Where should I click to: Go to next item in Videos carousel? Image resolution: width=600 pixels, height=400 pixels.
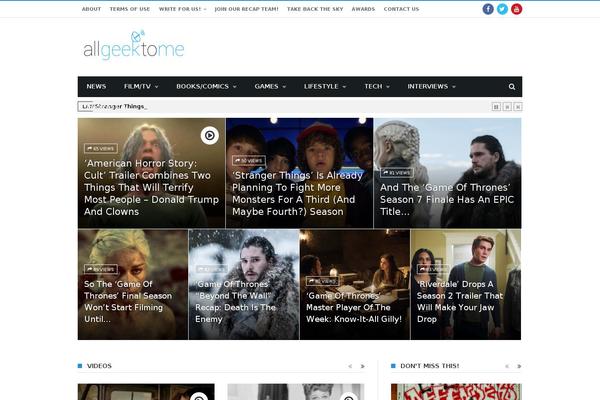point(362,366)
